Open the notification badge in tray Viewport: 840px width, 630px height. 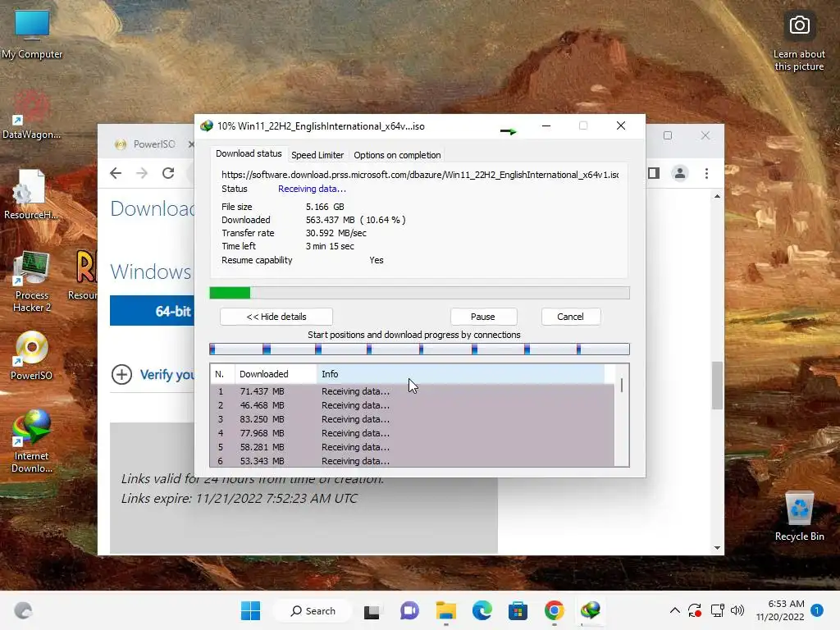817,610
